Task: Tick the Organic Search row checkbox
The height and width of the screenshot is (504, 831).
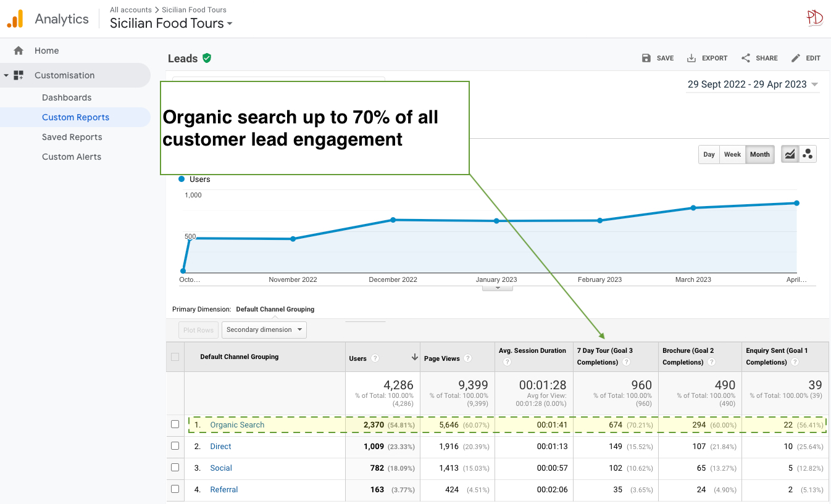Action: point(175,424)
